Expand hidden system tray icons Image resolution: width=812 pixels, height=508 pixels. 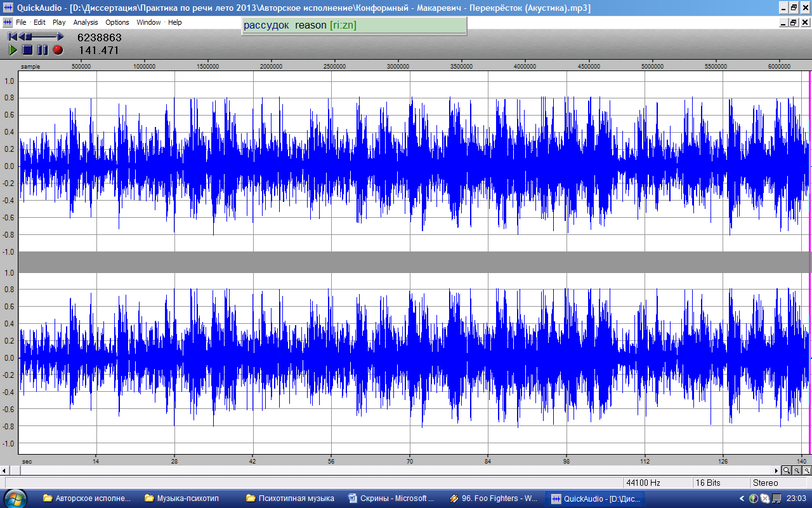(x=742, y=498)
